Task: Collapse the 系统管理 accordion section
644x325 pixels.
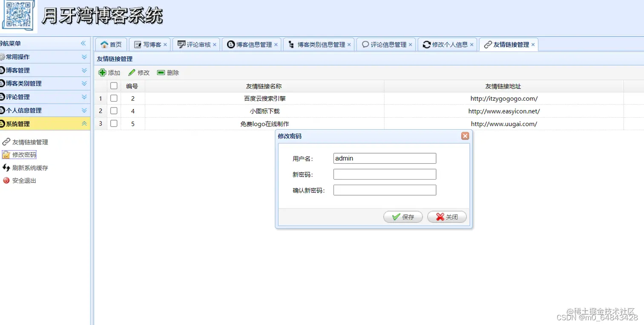Action: coord(84,124)
